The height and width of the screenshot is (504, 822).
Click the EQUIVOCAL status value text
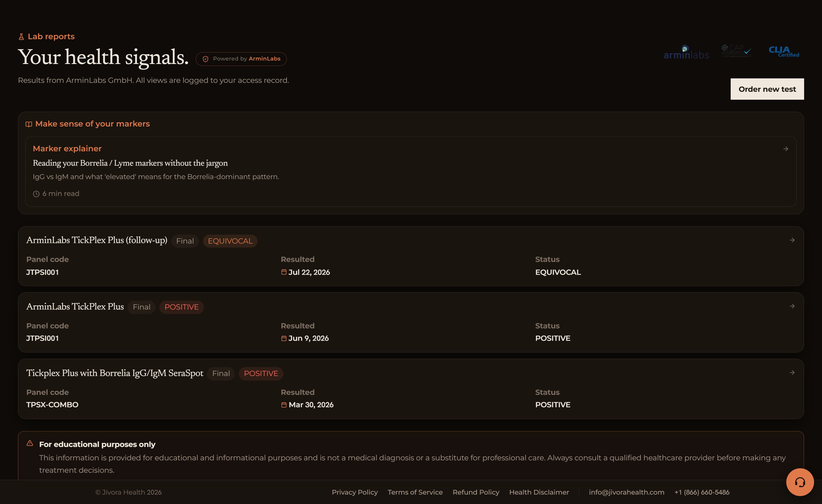coord(558,272)
